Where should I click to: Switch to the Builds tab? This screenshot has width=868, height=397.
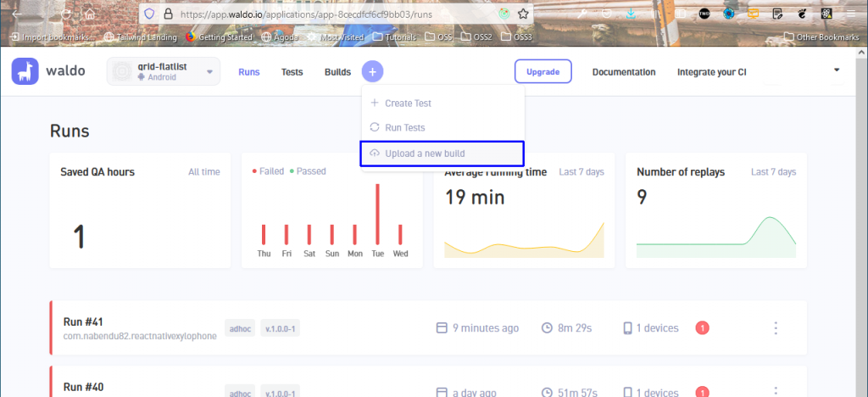337,72
